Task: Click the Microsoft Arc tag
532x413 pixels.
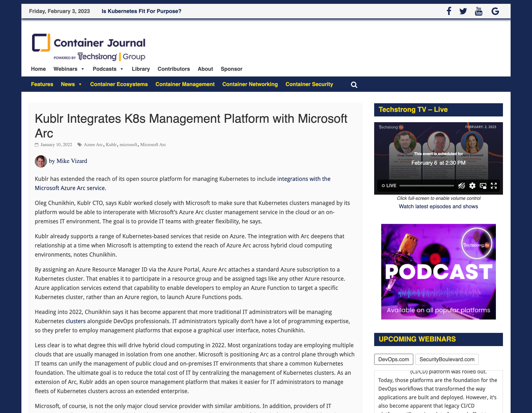Action: [x=153, y=145]
